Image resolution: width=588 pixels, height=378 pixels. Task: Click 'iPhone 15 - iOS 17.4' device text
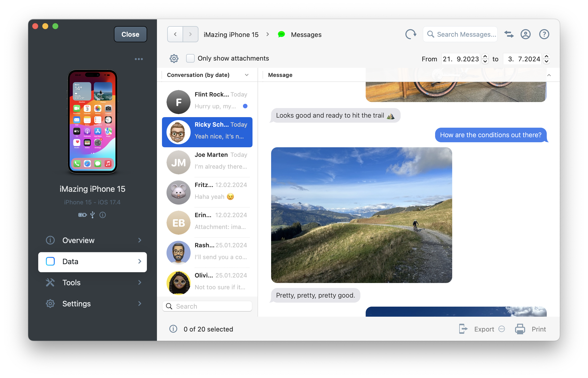tap(92, 202)
